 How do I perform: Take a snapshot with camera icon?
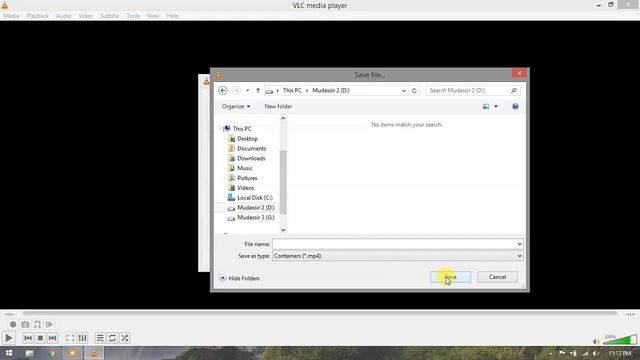point(25,324)
